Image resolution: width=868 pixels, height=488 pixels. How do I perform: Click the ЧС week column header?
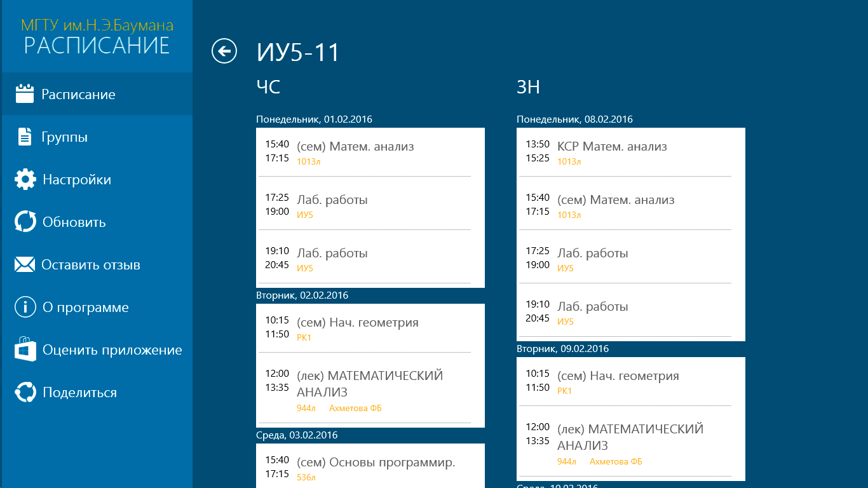(x=268, y=87)
